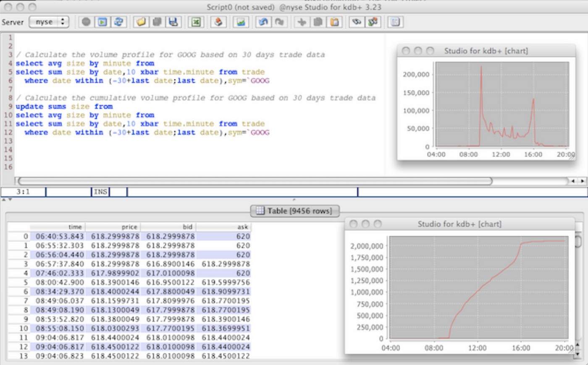
Task: Undo the last edit with the blue arrow
Action: pos(263,22)
